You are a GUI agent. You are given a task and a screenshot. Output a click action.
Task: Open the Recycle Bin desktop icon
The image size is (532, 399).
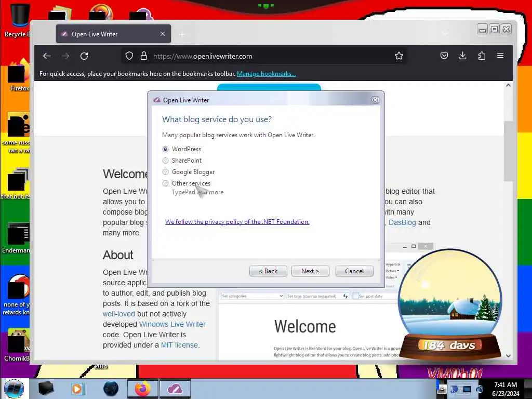pyautogui.click(x=19, y=20)
